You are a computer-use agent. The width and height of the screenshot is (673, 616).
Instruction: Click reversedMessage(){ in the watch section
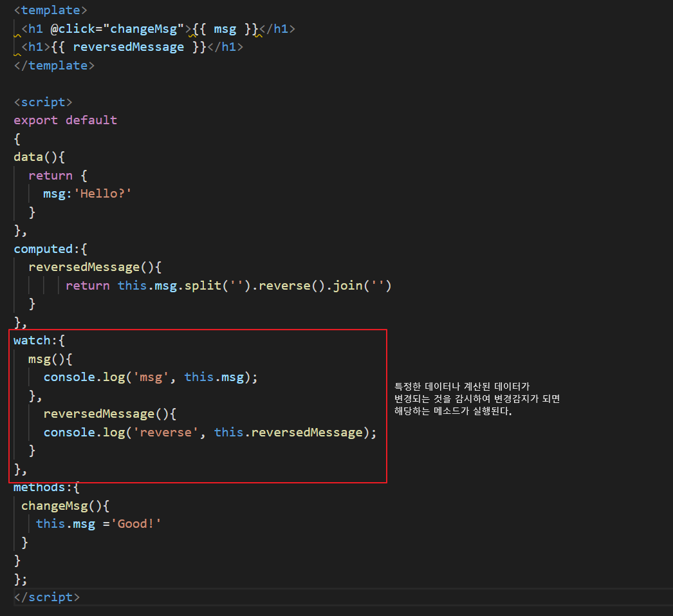pyautogui.click(x=110, y=414)
